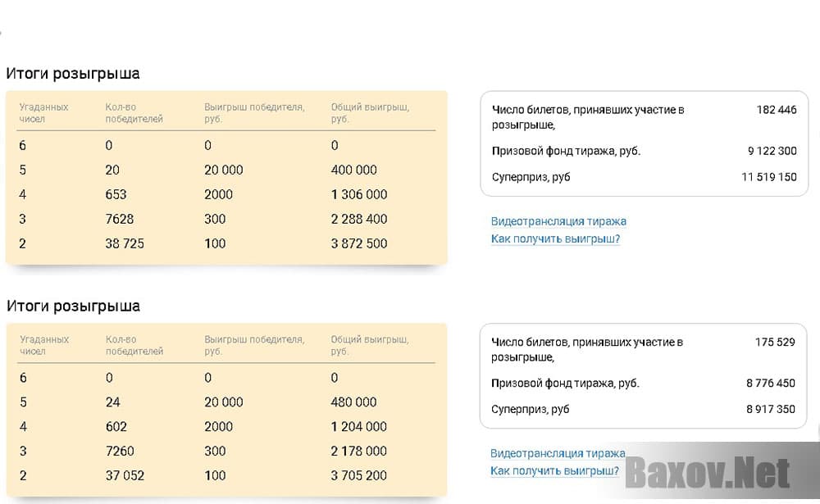The image size is (820, 504).
Task: Click the total winnings cell 480 000
Action: click(354, 402)
